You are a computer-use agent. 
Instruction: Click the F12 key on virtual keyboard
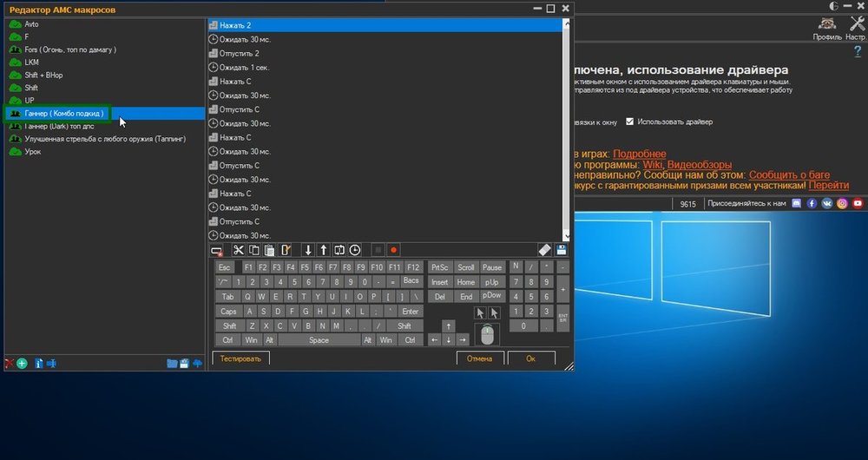(413, 267)
